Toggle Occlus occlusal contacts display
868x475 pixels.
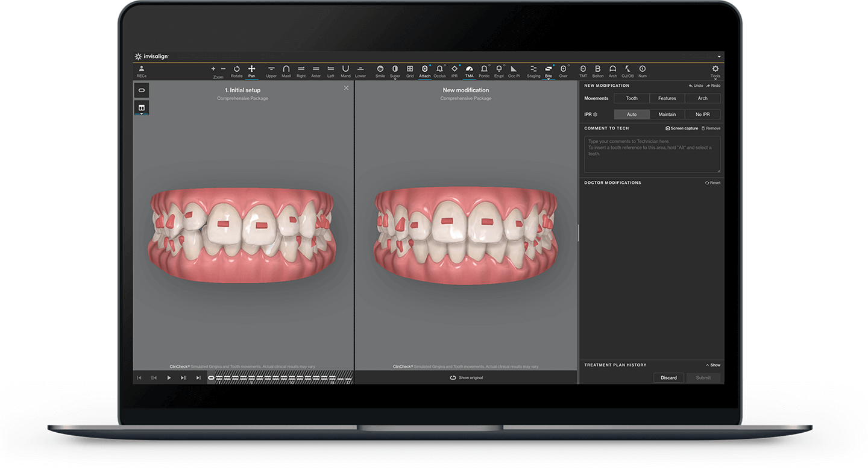(x=439, y=71)
